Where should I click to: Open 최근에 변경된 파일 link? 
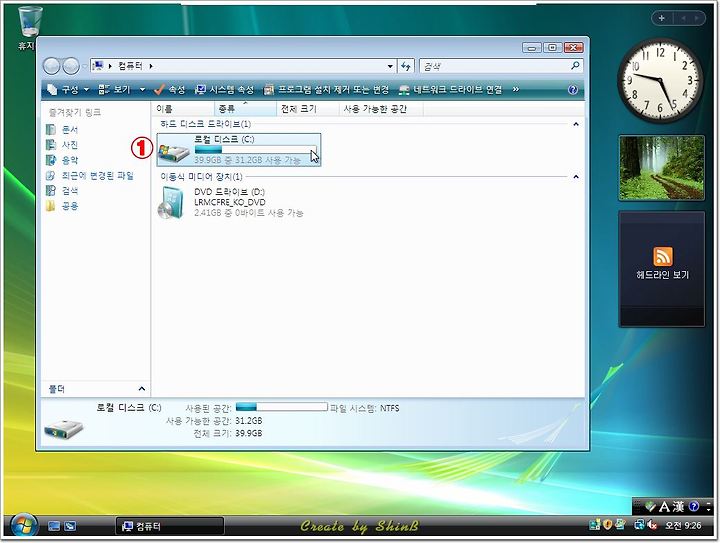[97, 175]
